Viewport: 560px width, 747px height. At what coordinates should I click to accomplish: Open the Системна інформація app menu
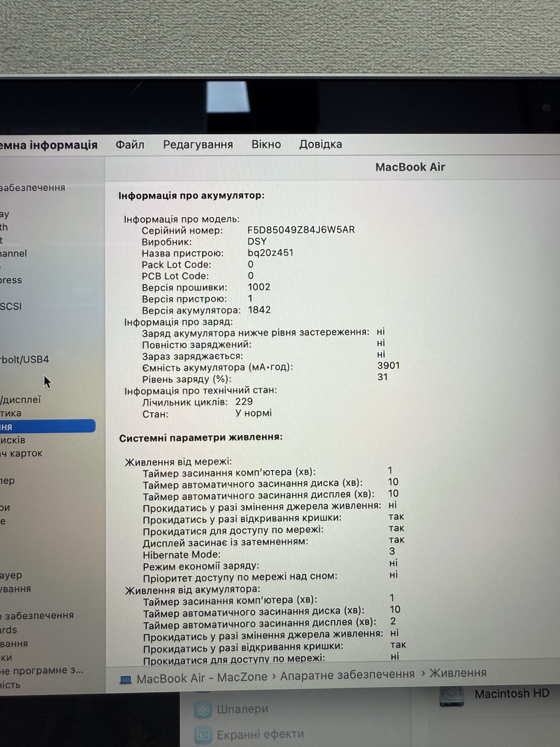click(49, 145)
